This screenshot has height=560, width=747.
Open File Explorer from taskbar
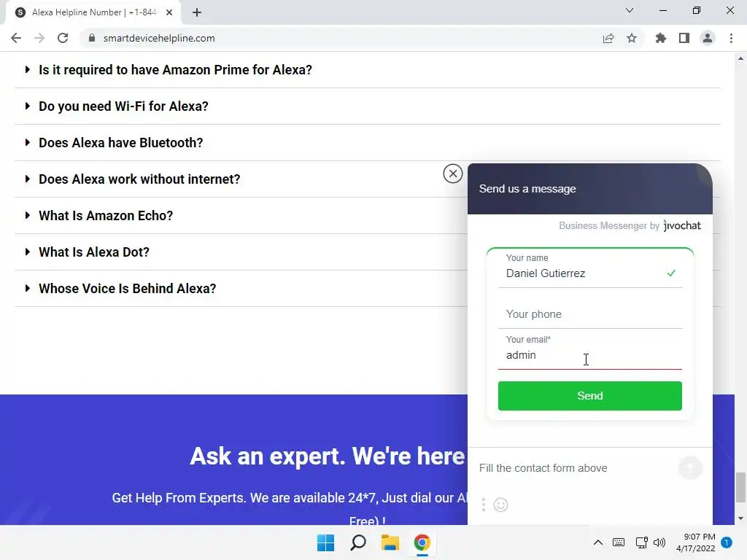(390, 542)
